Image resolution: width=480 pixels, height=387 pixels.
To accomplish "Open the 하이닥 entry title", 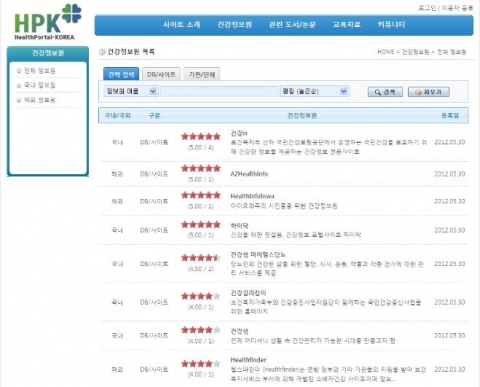I will click(239, 226).
